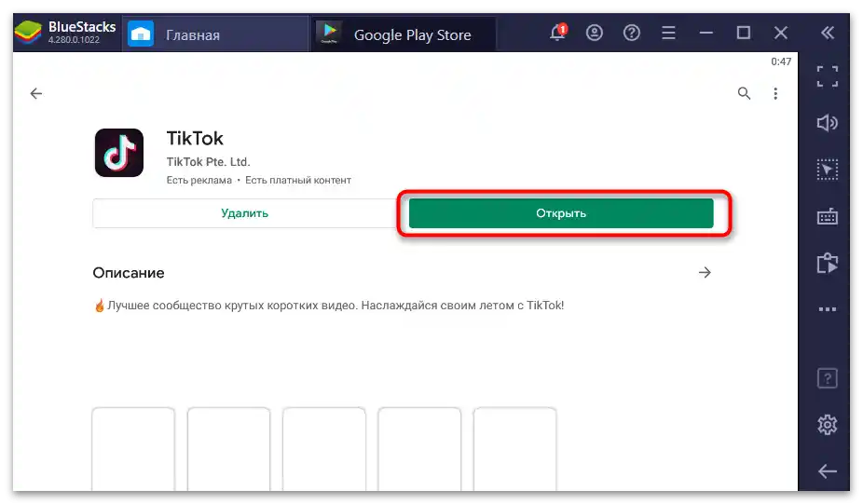Click the media manager icon in sidebar
Viewport: 863px width, 504px height.
(x=828, y=263)
